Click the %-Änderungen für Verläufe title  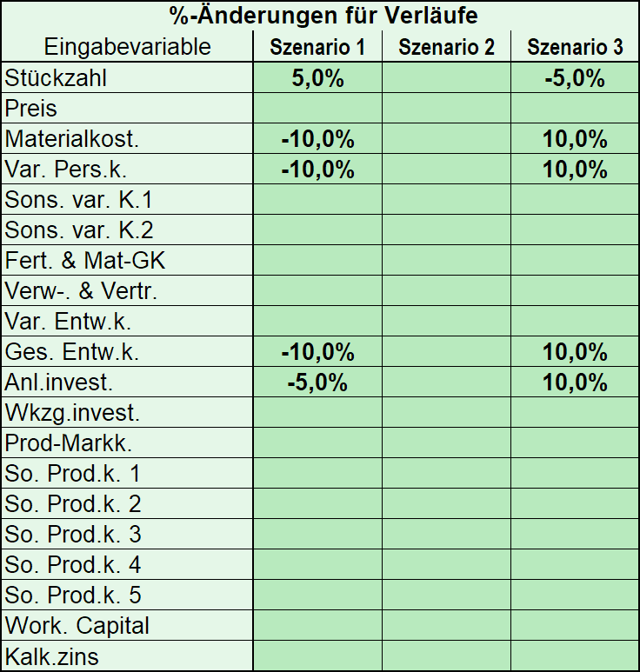click(x=323, y=16)
